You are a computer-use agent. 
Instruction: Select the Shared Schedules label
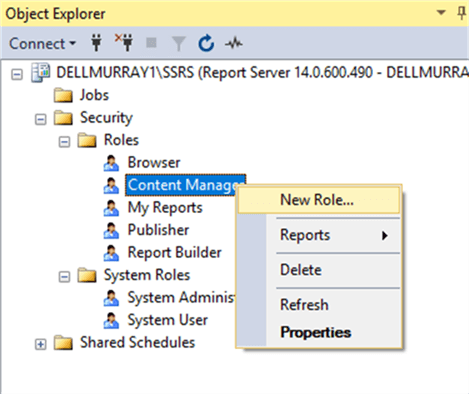pyautogui.click(x=137, y=342)
